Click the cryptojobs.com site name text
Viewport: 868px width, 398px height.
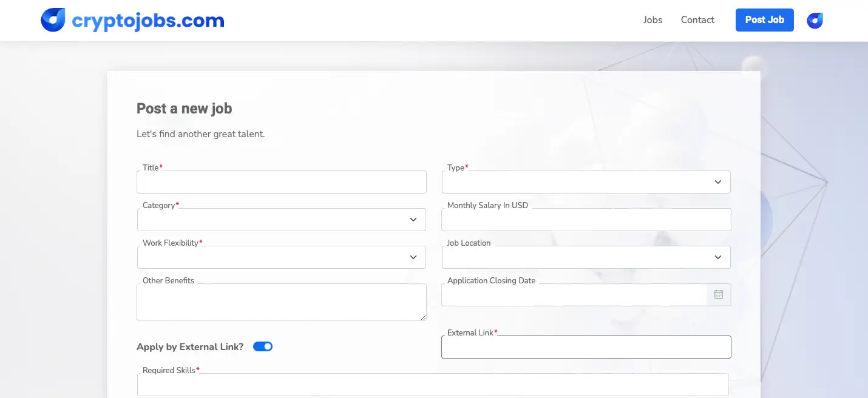pos(148,21)
